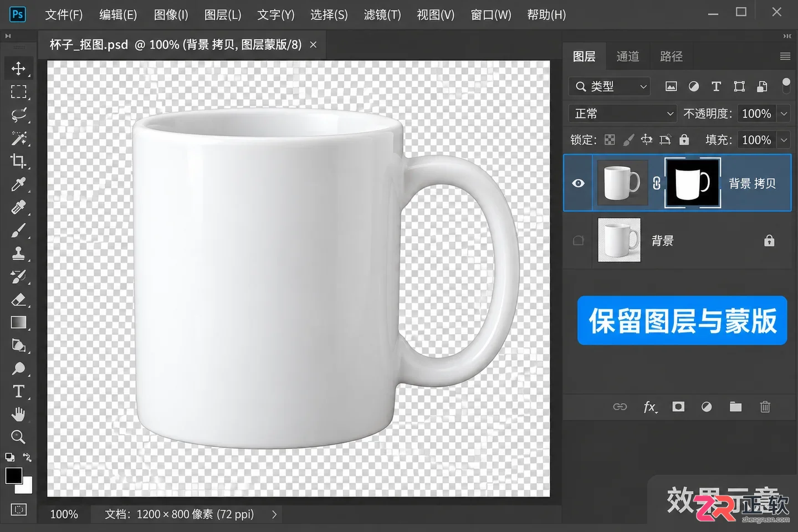Click the 100% zoom level field
798x532 pixels.
click(x=64, y=514)
